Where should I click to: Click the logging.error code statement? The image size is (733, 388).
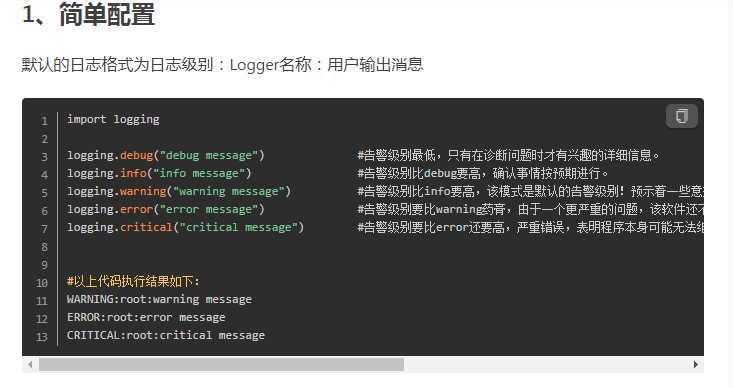pyautogui.click(x=165, y=209)
